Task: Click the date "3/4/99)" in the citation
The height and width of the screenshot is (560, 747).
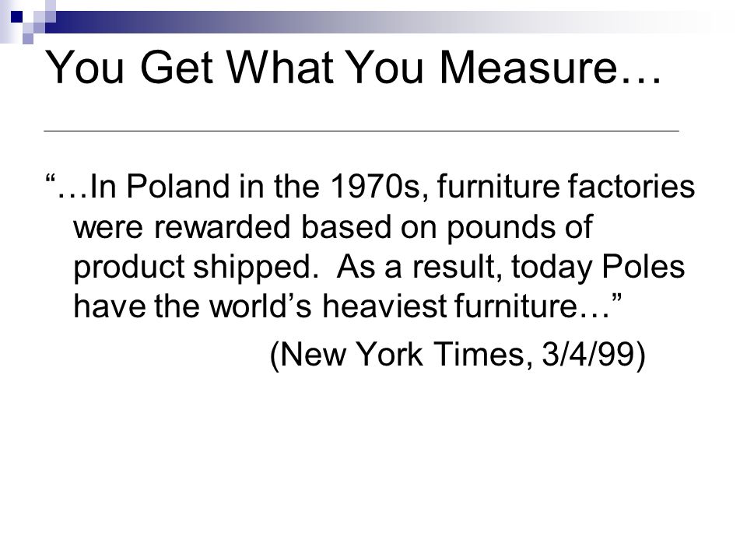Action: (x=594, y=355)
